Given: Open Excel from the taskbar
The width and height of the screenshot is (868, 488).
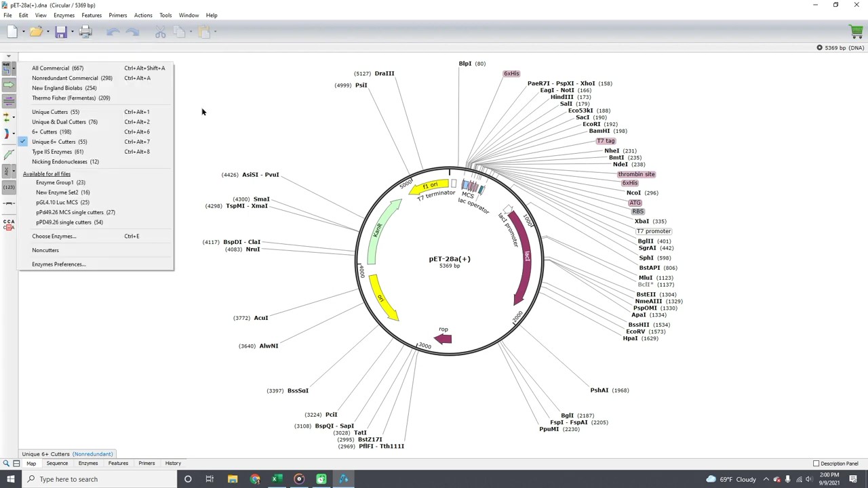Looking at the screenshot, I should (275, 479).
